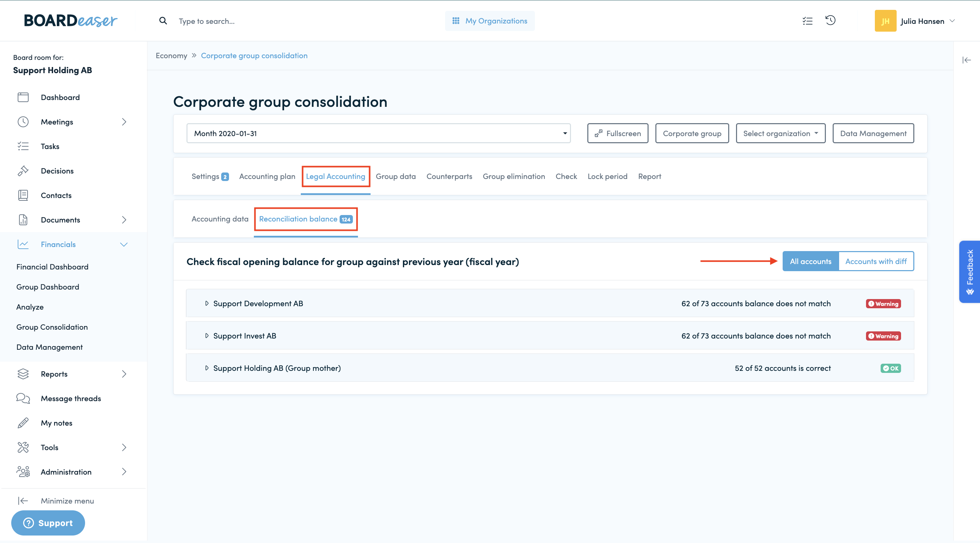Click the Settings tab badge showing 2

coord(225,177)
